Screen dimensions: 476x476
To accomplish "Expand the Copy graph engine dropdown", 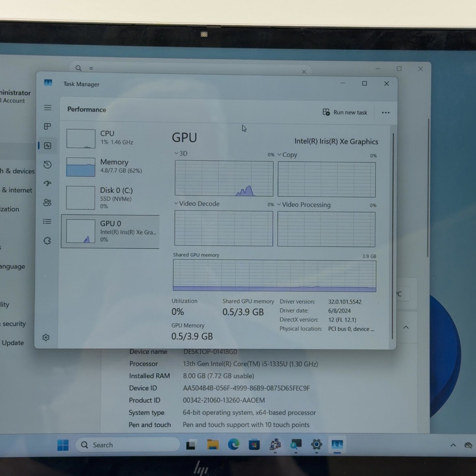I will click(279, 154).
